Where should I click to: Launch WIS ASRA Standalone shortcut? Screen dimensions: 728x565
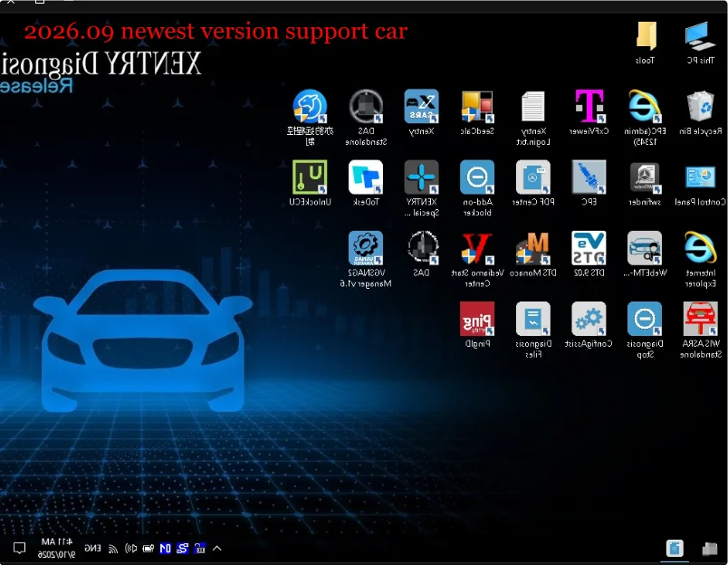point(700,330)
